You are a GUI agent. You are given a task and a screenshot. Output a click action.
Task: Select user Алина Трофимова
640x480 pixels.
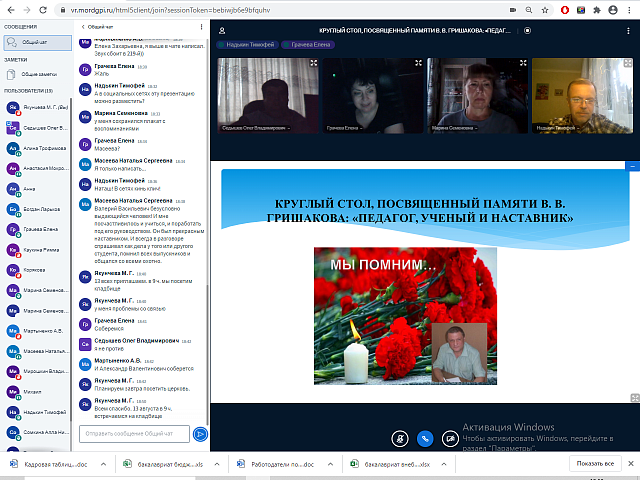[x=38, y=149]
